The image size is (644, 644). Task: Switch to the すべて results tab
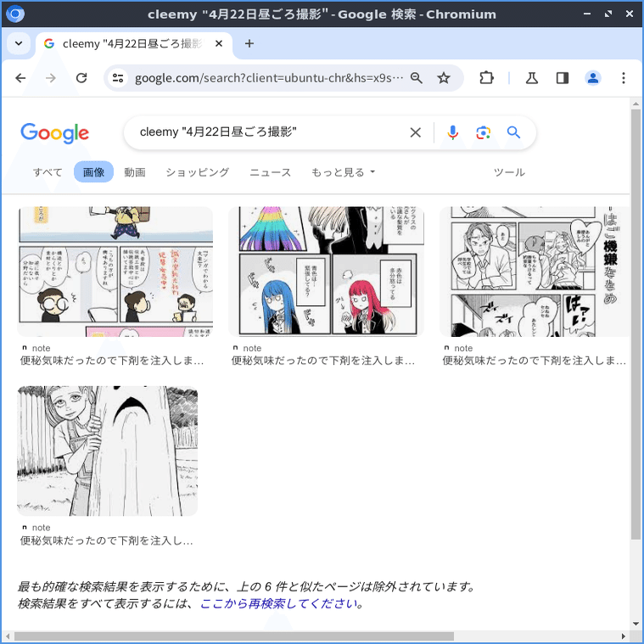(48, 172)
